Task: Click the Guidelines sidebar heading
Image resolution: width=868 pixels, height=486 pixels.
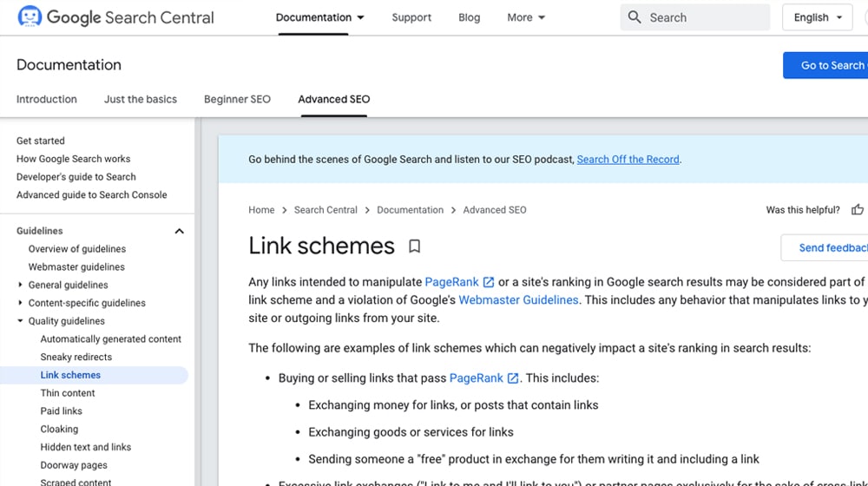Action: 39,231
